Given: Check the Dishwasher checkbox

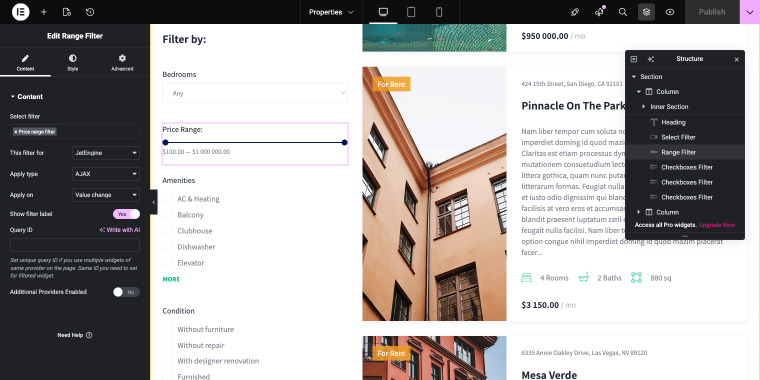Looking at the screenshot, I should point(167,246).
